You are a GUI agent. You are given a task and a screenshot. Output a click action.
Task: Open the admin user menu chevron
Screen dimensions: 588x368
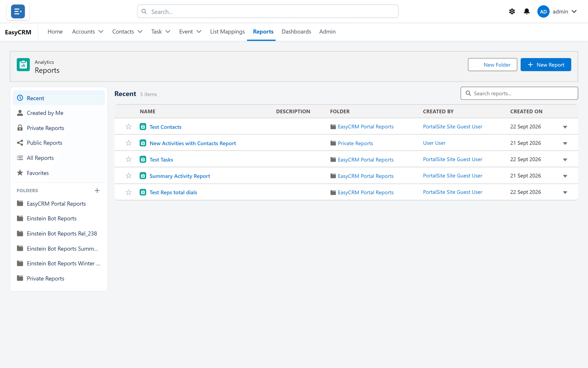pos(574,11)
